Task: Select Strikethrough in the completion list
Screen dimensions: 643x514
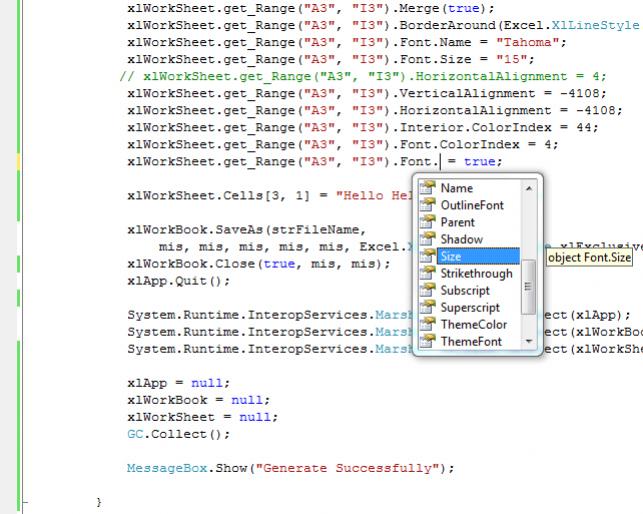Action: [476, 274]
